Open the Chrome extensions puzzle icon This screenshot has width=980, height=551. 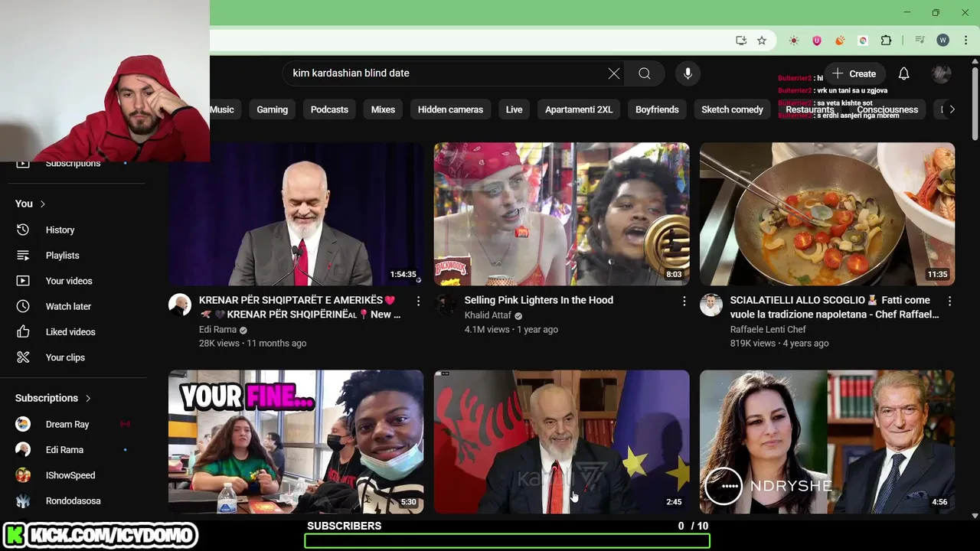(887, 41)
